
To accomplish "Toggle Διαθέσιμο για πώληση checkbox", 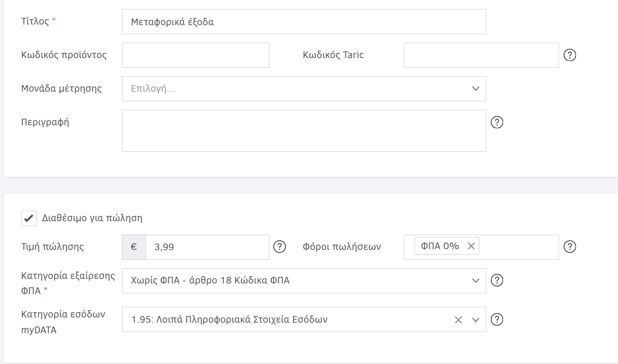I will (29, 218).
